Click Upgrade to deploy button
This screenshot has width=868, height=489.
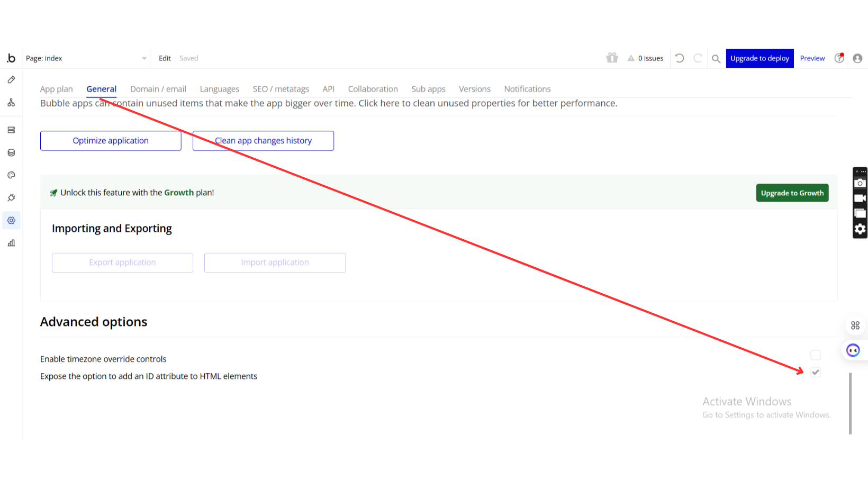pos(760,58)
